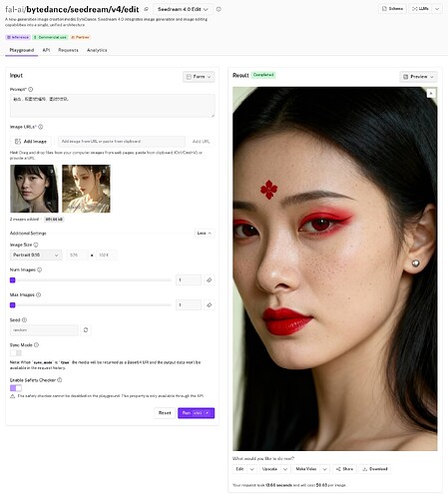
Task: Expand the Edit options chevron
Action: (251, 469)
